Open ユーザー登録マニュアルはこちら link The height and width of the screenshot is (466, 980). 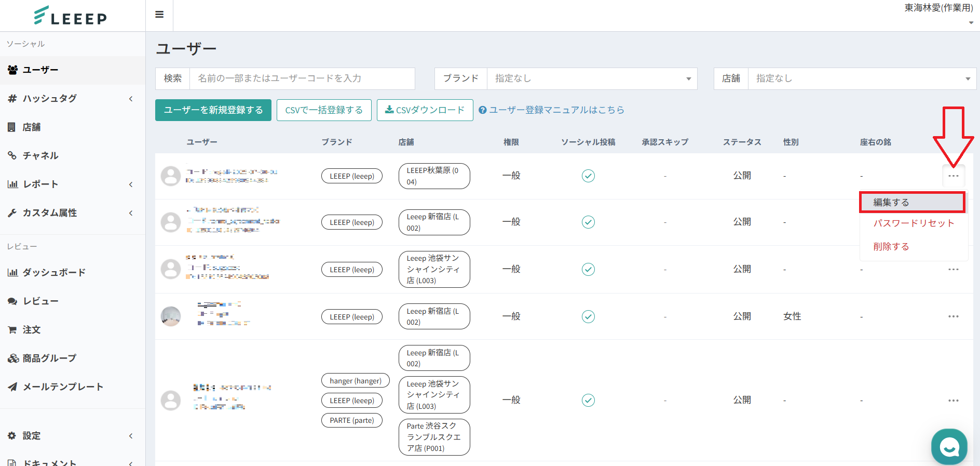[556, 110]
